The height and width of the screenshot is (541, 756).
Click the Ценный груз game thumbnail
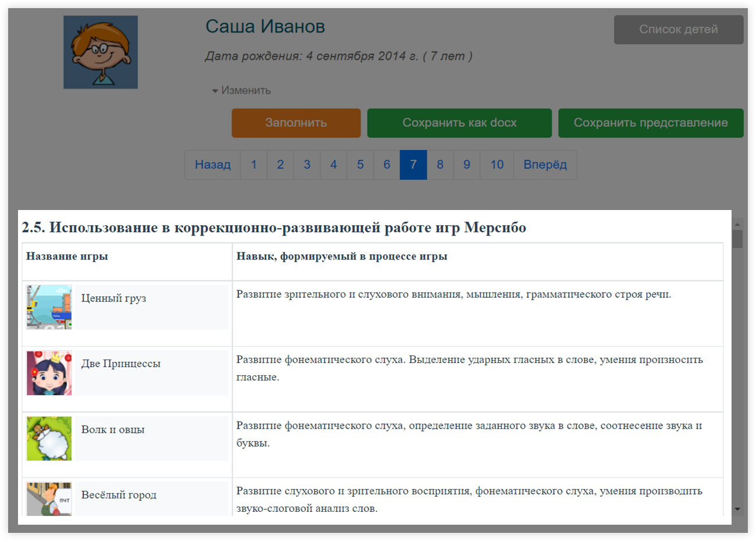point(49,307)
